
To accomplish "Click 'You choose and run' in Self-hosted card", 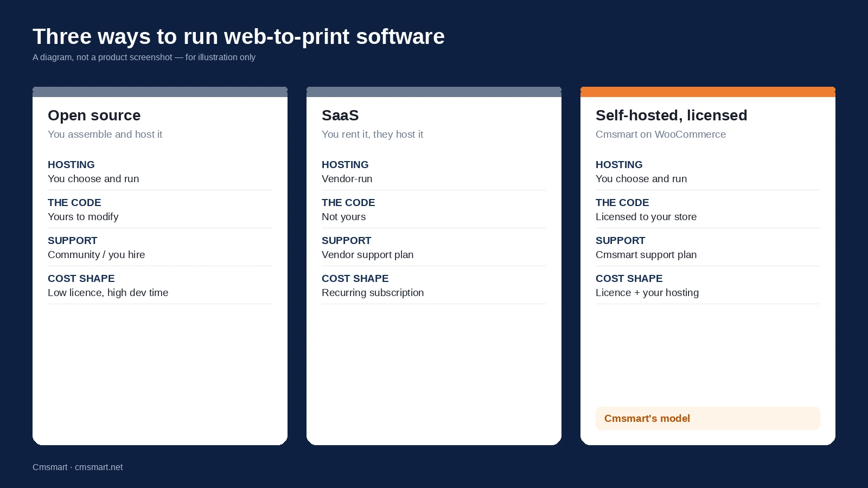I will coord(641,179).
